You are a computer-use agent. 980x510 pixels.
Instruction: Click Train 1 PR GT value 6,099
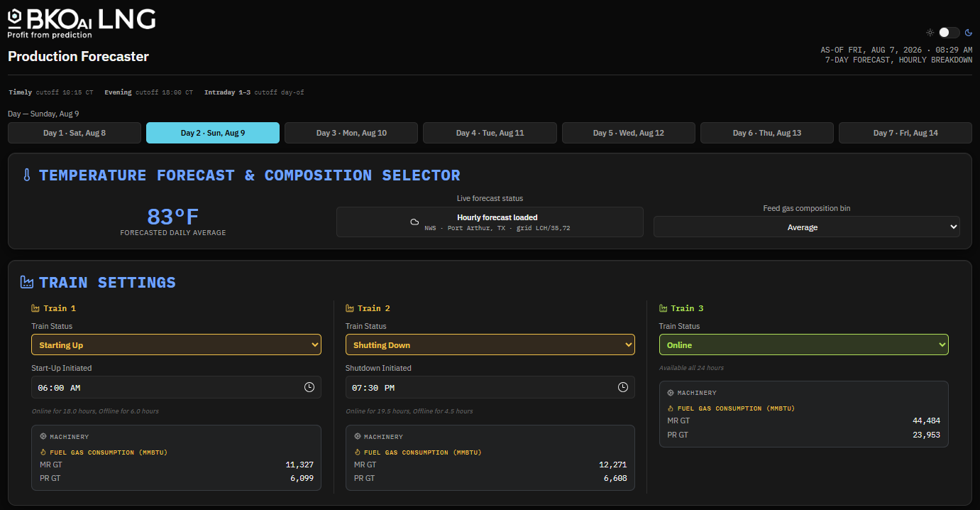click(x=302, y=479)
